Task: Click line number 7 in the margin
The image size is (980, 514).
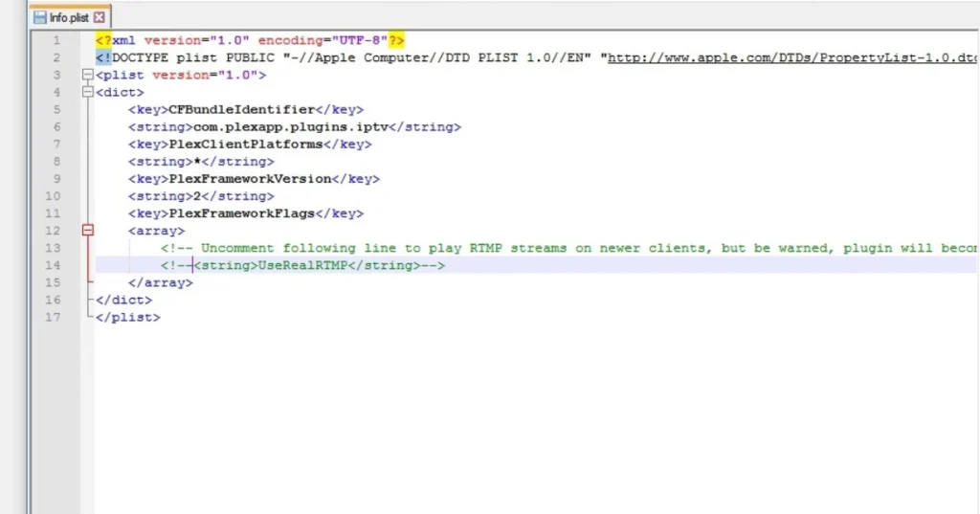Action: tap(56, 145)
